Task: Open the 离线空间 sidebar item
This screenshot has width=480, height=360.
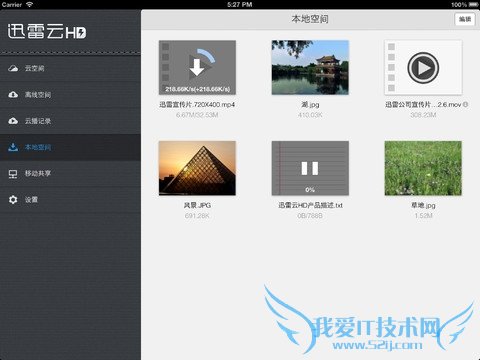Action: click(x=70, y=95)
